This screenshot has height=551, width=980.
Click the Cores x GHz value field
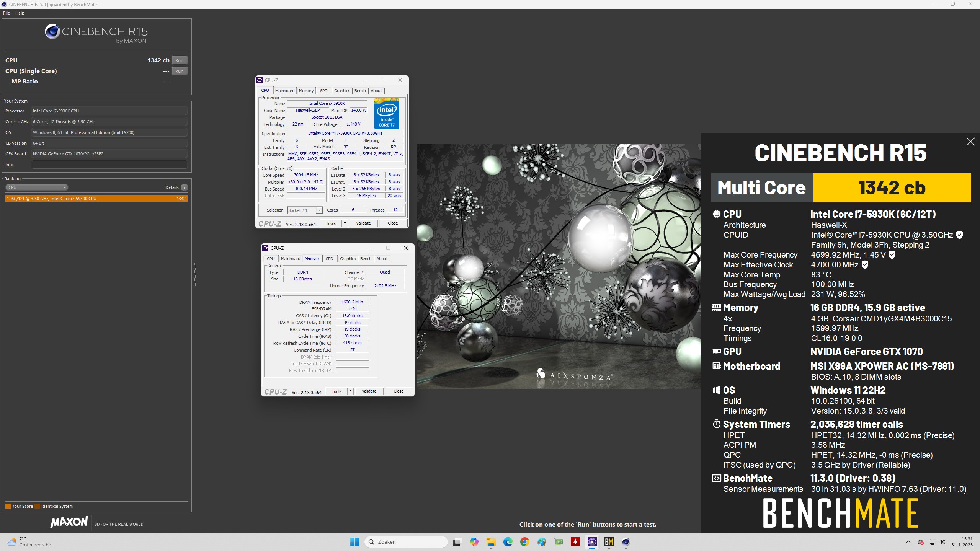tap(109, 122)
